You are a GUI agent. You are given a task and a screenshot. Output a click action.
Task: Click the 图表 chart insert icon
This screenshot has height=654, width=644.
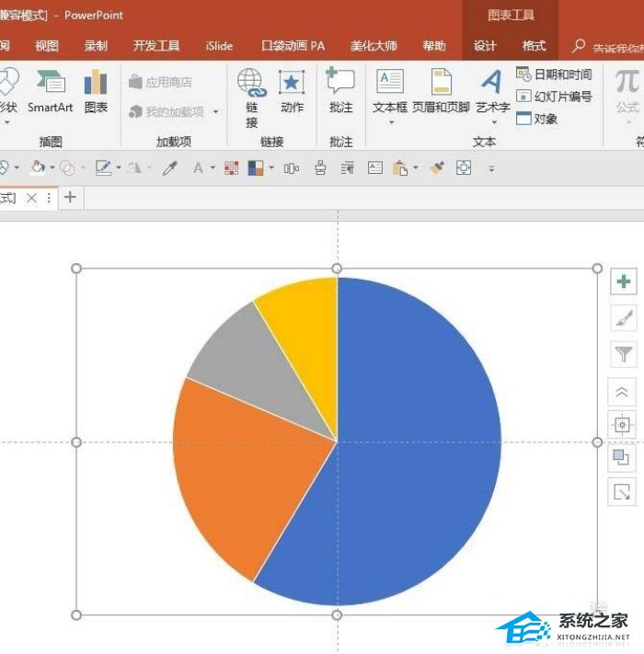click(x=96, y=91)
